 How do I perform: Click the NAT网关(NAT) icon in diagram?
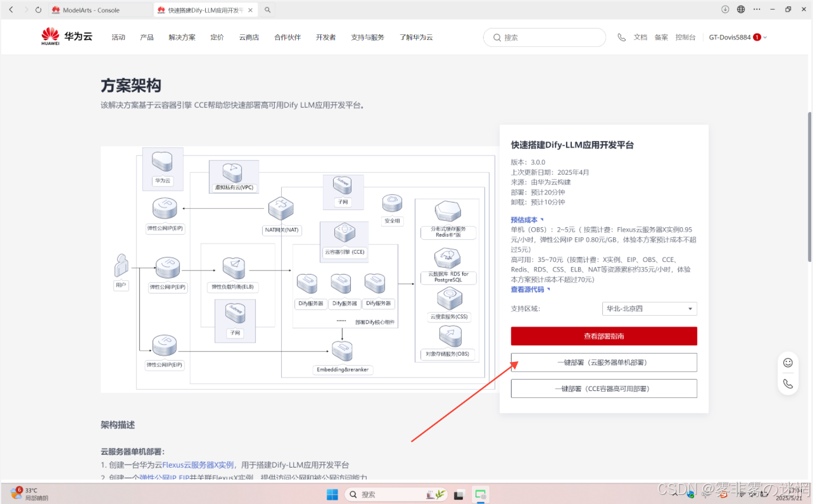point(281,208)
